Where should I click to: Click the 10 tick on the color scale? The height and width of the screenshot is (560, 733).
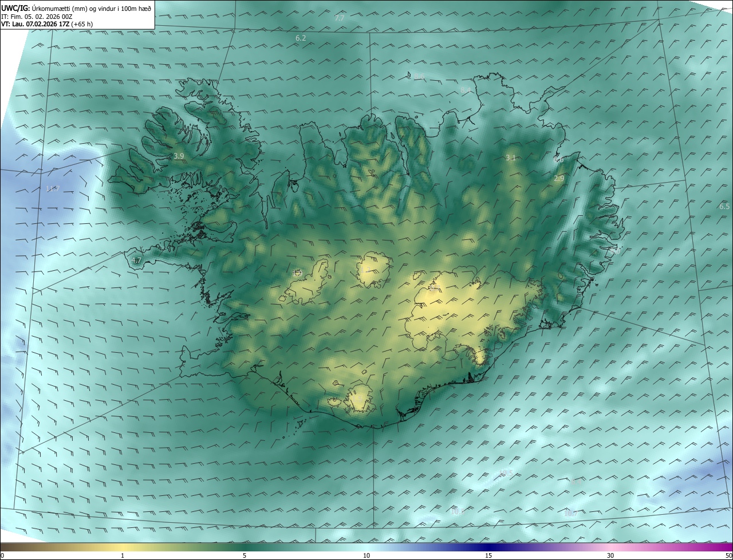pyautogui.click(x=366, y=555)
